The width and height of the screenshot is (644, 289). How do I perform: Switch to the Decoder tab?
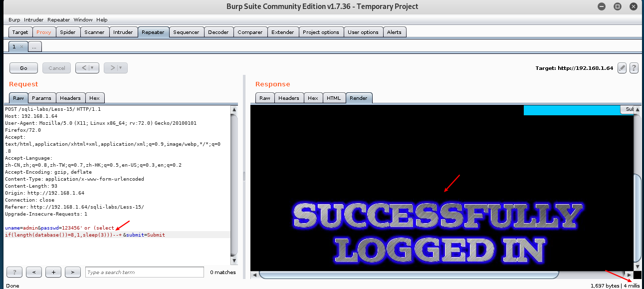point(218,32)
